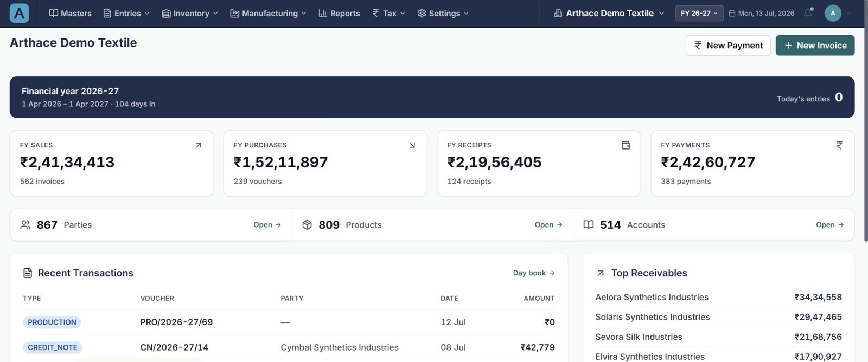The image size is (868, 362).
Task: Expand the chevron next to the avatar
Action: (848, 13)
